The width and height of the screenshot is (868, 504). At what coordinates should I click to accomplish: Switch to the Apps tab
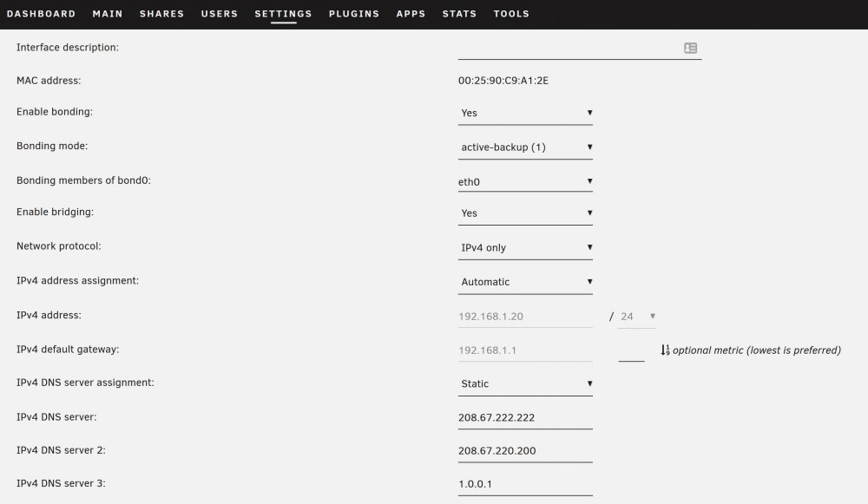tap(411, 14)
